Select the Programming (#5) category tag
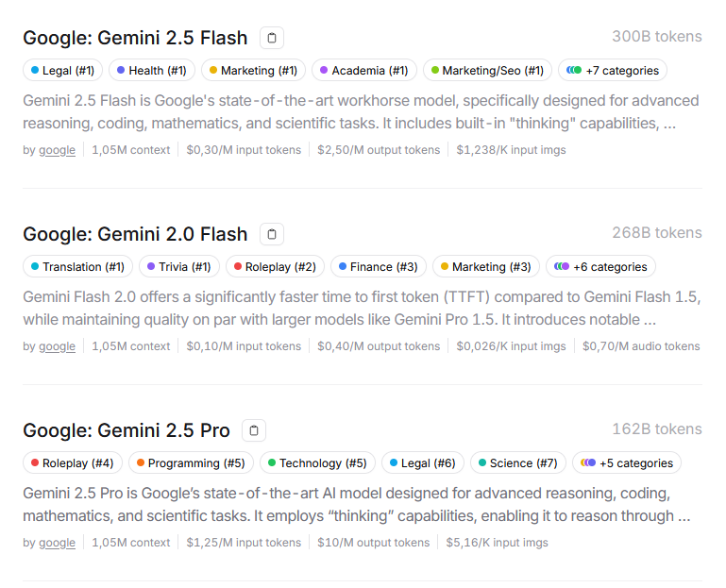 point(190,462)
